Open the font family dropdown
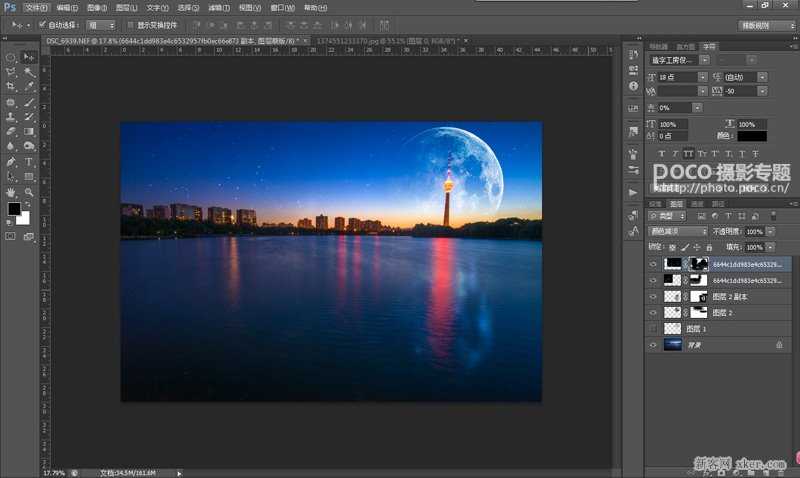Viewport: 800px width, 478px height. click(705, 60)
